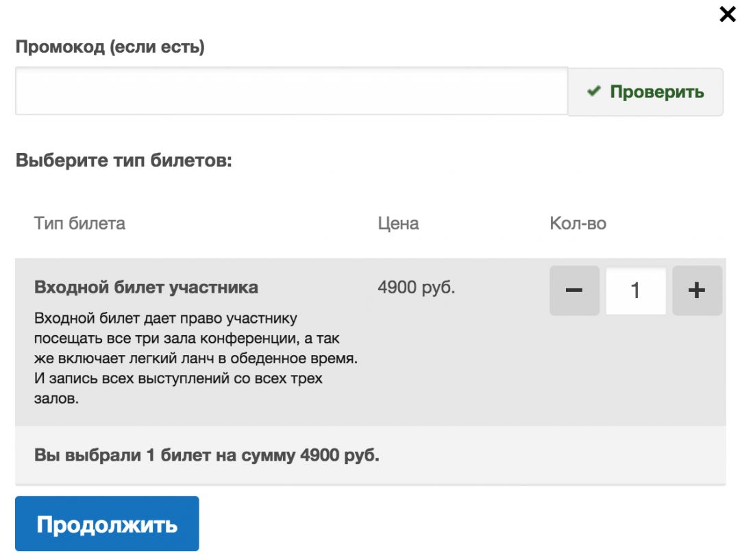Click Проверить to verify the promo code

[x=645, y=93]
